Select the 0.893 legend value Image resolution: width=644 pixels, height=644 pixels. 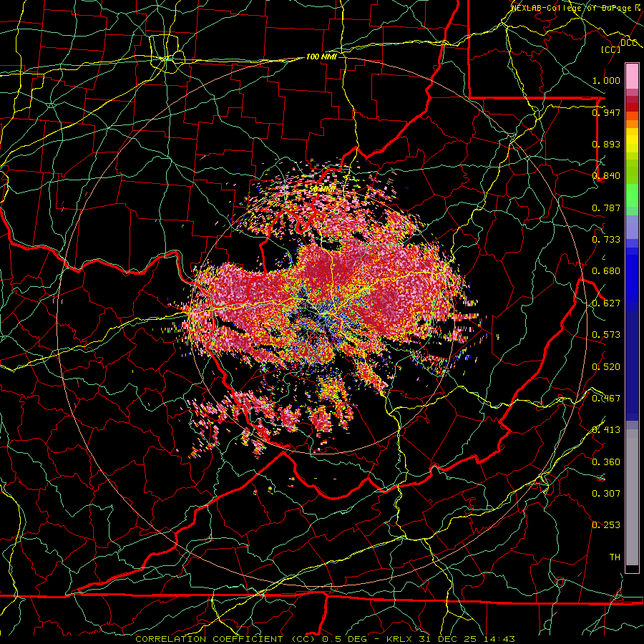coord(606,144)
